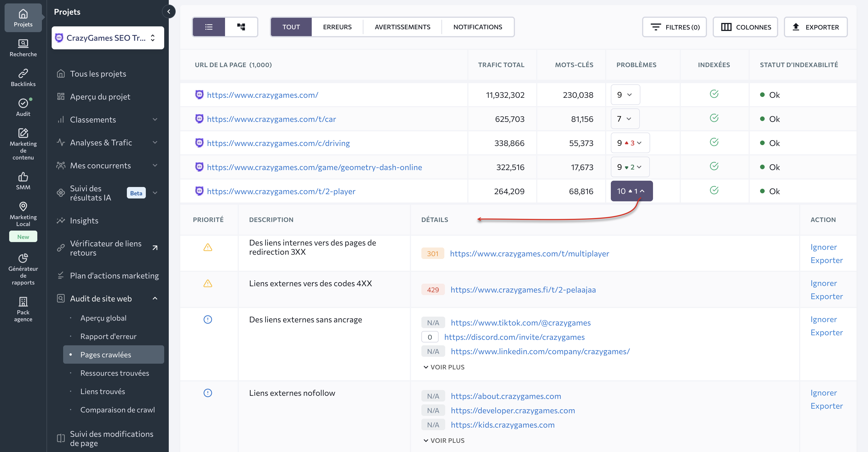Viewport: 868px width, 452px height.
Task: Expand problems dropdown for /c/driving row
Action: pos(630,143)
